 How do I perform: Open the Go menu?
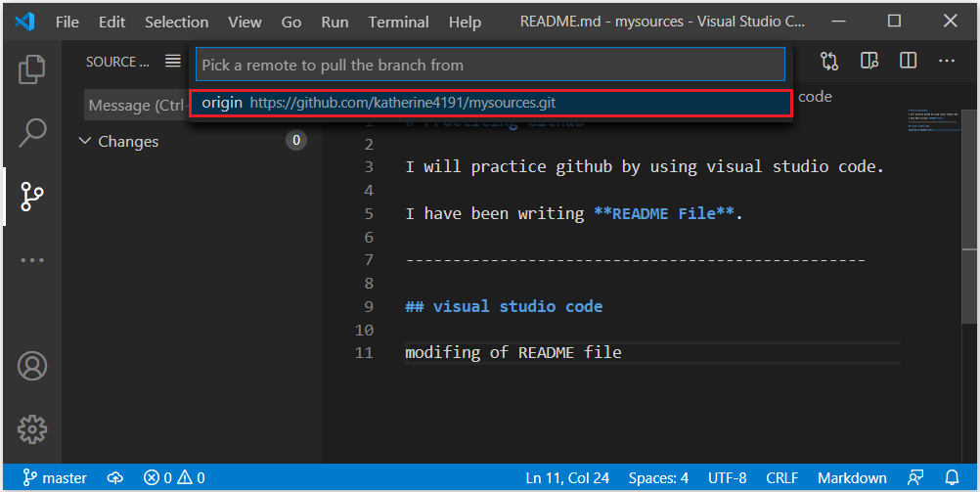(291, 22)
